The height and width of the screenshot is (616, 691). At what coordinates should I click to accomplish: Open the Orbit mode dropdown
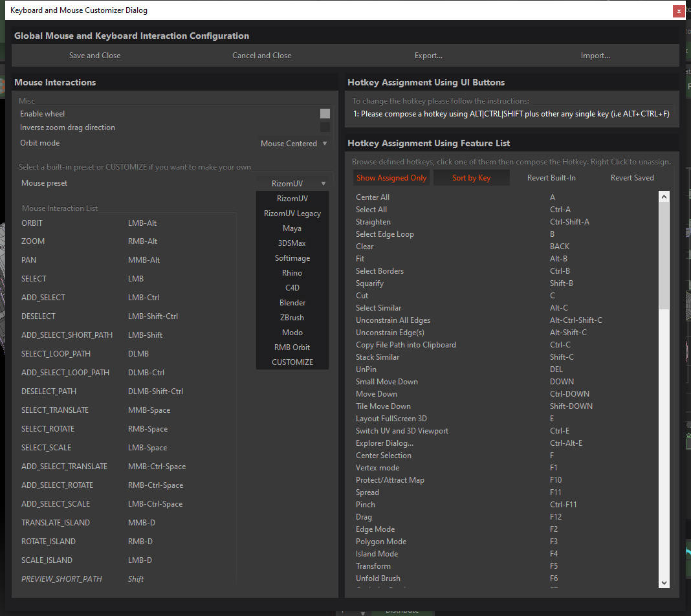click(x=294, y=144)
